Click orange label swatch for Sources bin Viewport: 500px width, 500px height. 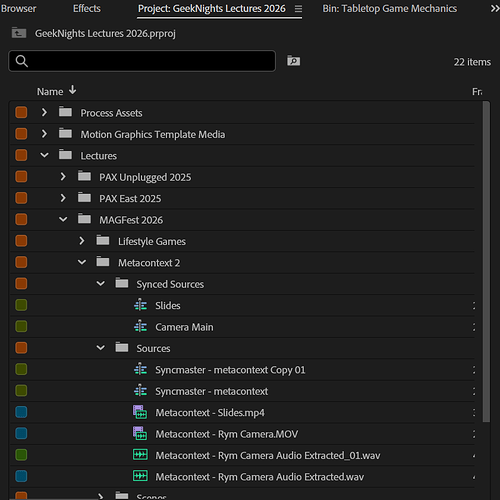point(21,348)
